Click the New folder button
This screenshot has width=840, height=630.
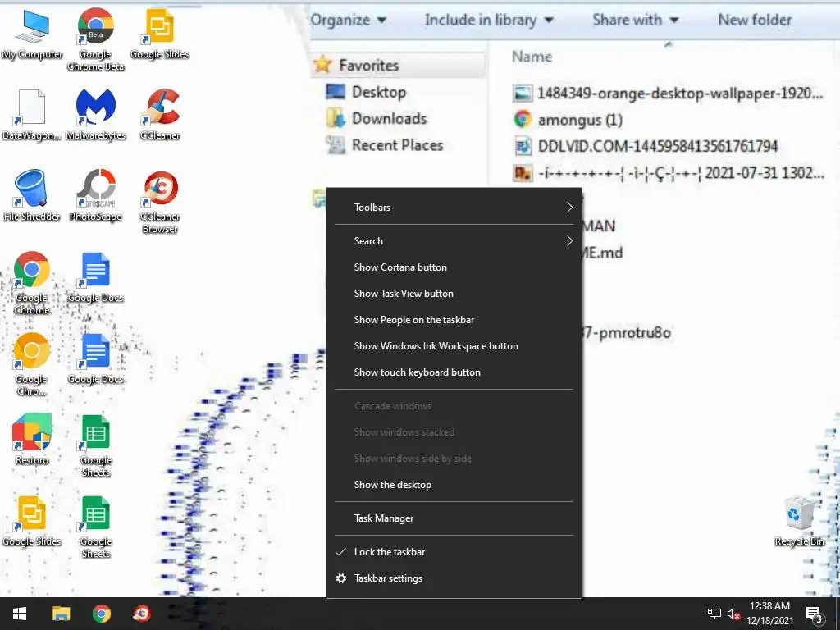point(755,20)
